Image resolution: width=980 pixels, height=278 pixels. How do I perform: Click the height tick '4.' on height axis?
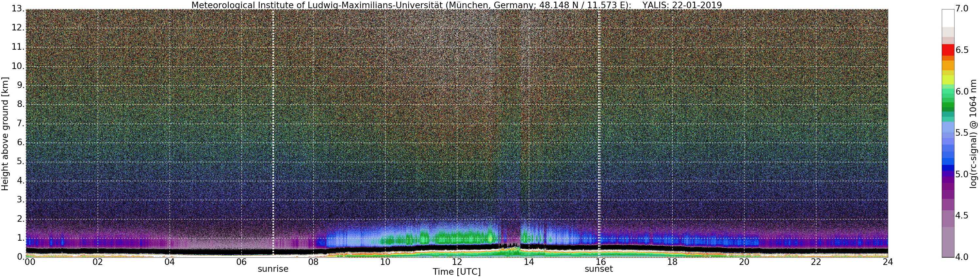point(20,181)
